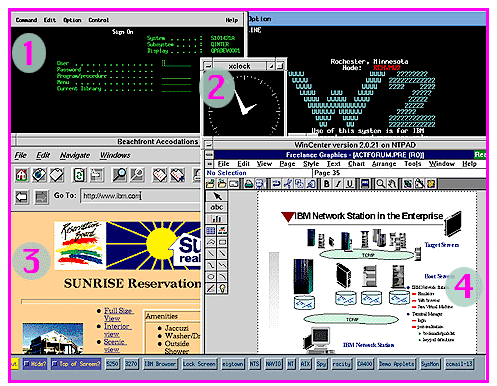The image size is (497, 386).
Task: Click the NAVIO taskbar button
Action: click(x=273, y=364)
